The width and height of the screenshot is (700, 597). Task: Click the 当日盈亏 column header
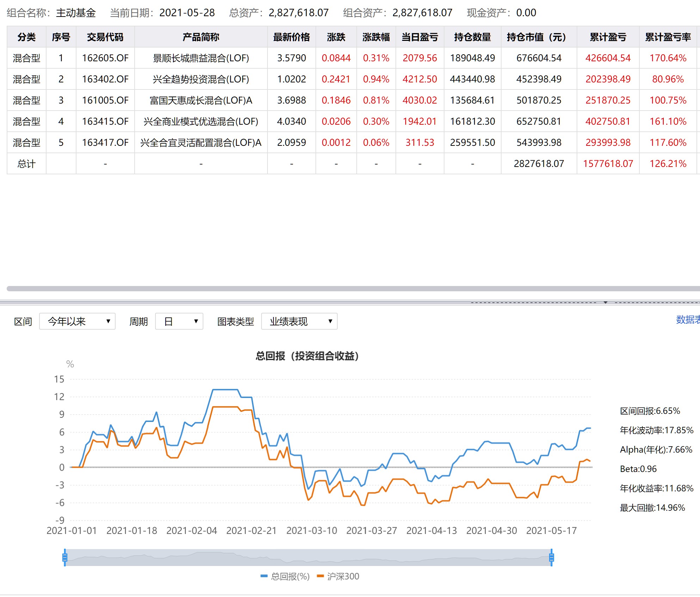click(419, 37)
